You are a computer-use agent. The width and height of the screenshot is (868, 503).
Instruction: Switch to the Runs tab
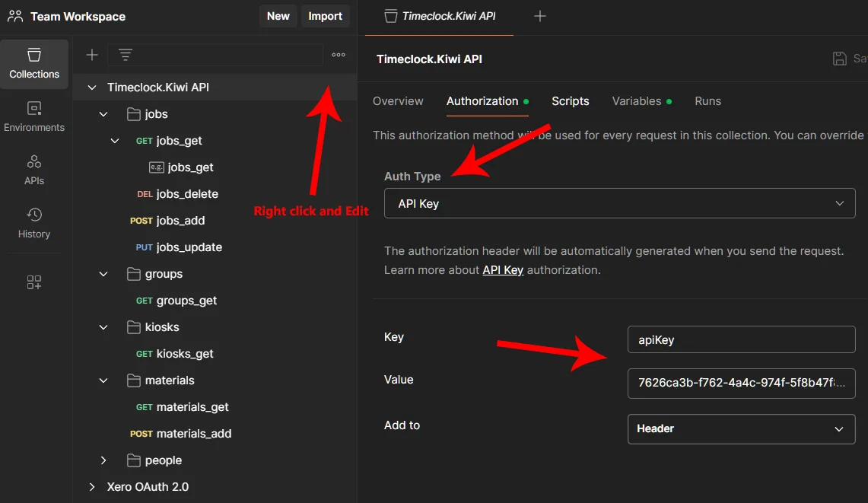tap(708, 101)
